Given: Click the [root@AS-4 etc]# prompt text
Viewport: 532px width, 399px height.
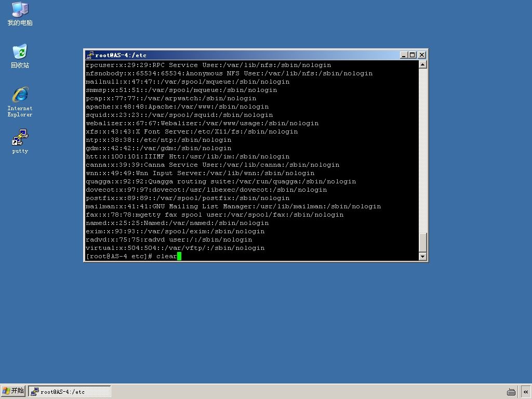Looking at the screenshot, I should pyautogui.click(x=119, y=256).
